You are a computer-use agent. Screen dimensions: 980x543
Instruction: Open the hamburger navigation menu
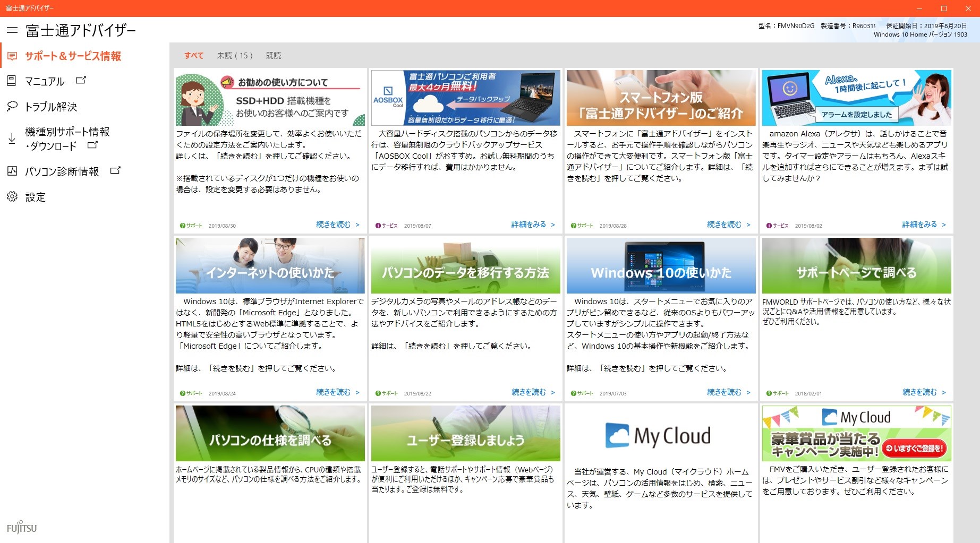12,30
